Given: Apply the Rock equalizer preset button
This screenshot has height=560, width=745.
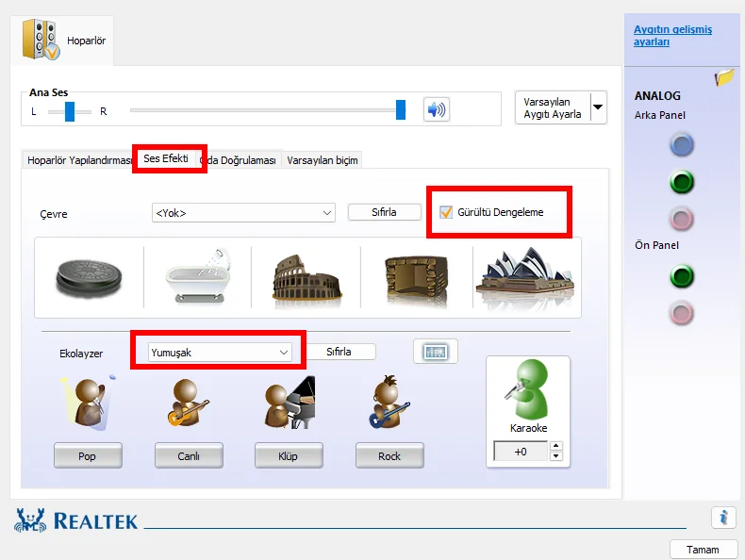Looking at the screenshot, I should 389,456.
